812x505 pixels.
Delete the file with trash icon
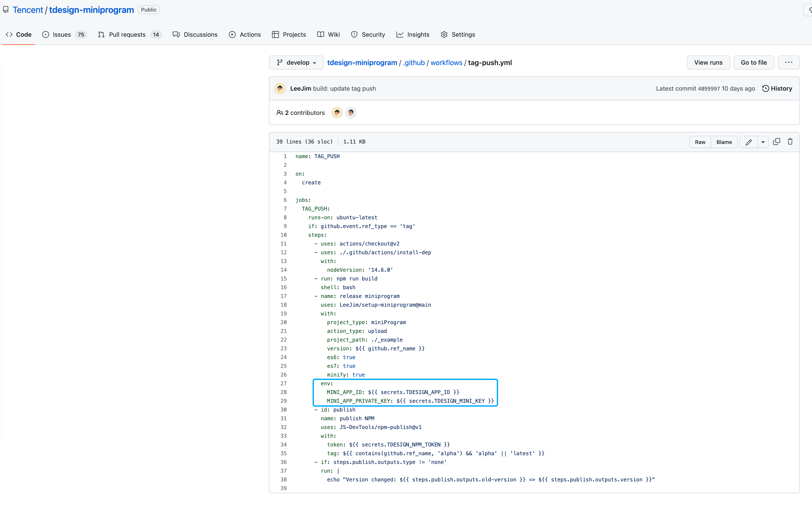tap(790, 142)
